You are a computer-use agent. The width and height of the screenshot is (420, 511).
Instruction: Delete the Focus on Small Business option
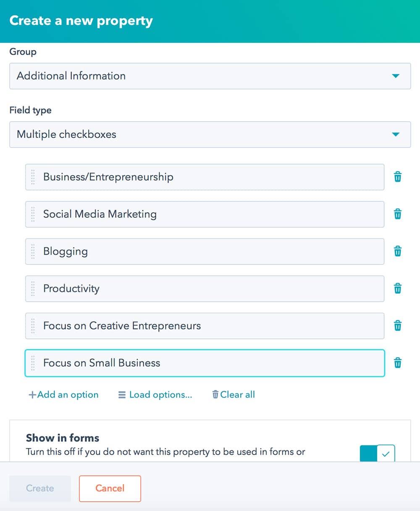pyautogui.click(x=397, y=363)
